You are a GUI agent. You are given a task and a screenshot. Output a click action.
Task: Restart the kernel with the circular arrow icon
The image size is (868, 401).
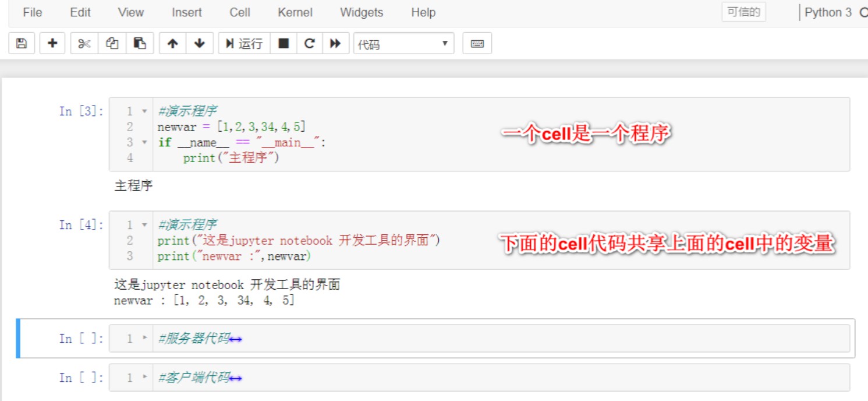pyautogui.click(x=310, y=43)
